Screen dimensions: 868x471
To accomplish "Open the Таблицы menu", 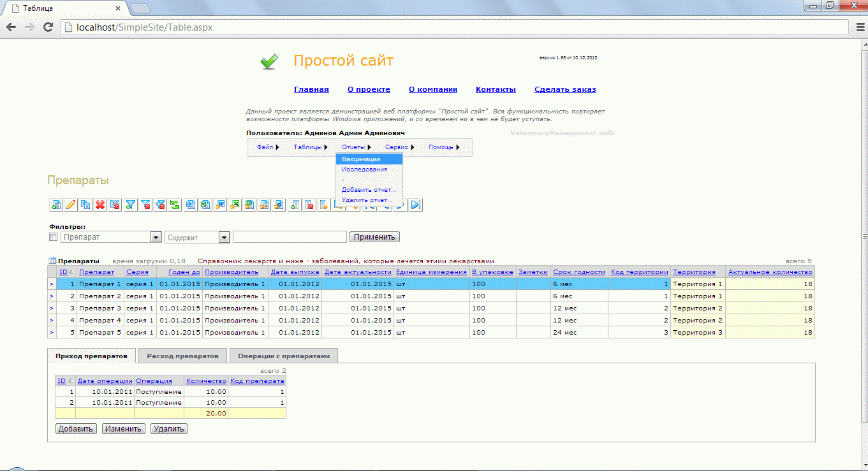I will [x=311, y=147].
